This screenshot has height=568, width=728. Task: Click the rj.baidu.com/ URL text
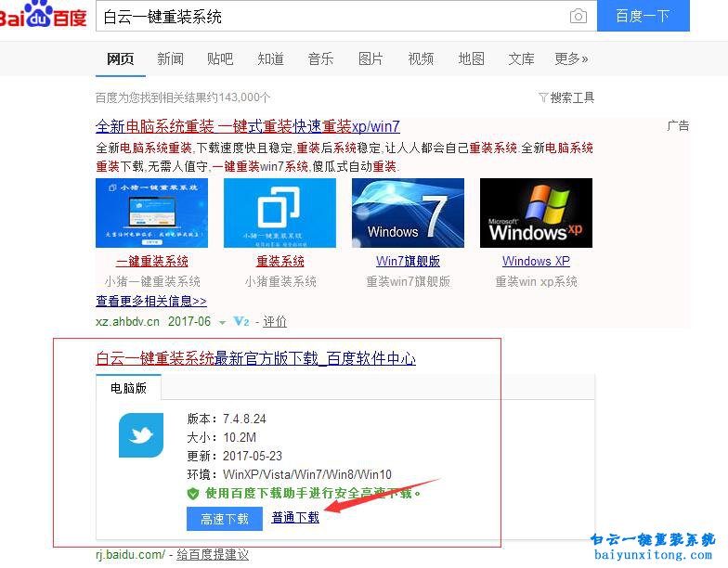click(130, 555)
